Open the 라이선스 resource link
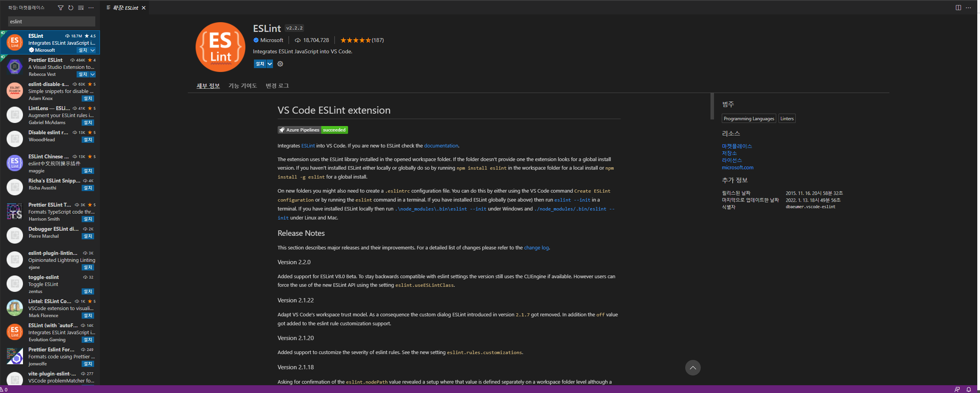This screenshot has height=393, width=980. click(x=732, y=160)
